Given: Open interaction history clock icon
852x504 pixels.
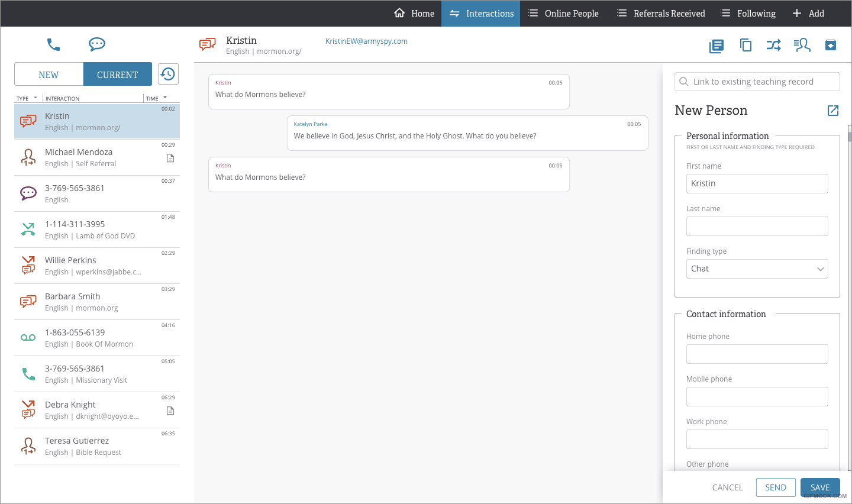Looking at the screenshot, I should 168,74.
